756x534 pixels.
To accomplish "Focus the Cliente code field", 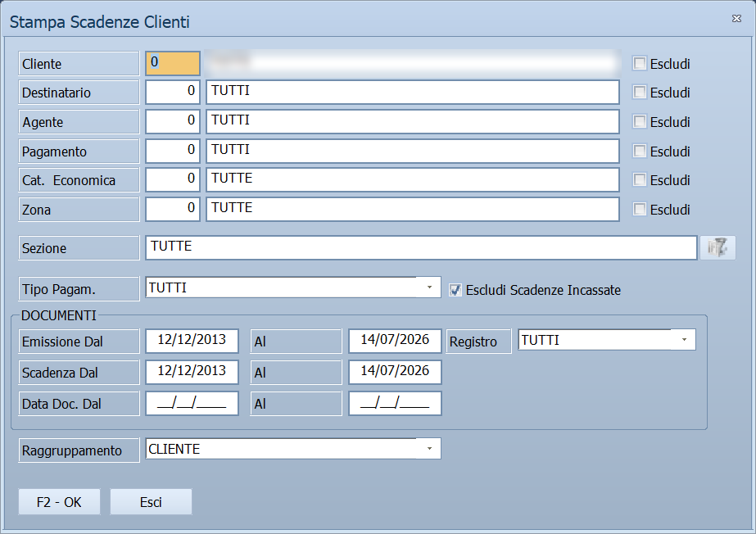I will point(173,63).
